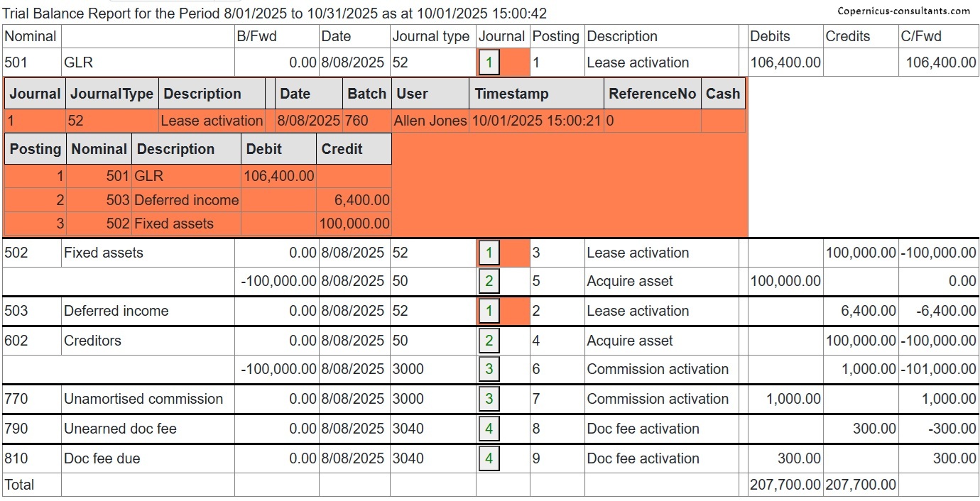Screen dimensions: 980x501
Task: Collapse journal 1 button in GLR row
Action: pos(489,62)
